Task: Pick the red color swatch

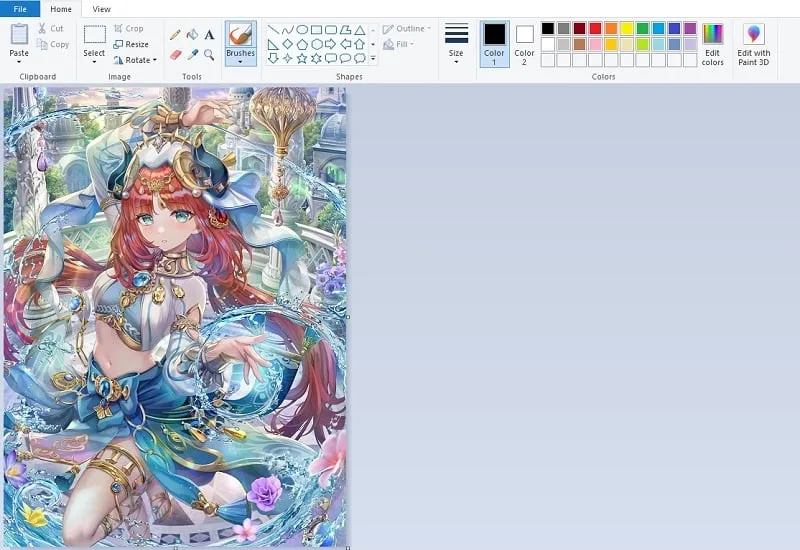Action: 595,28
